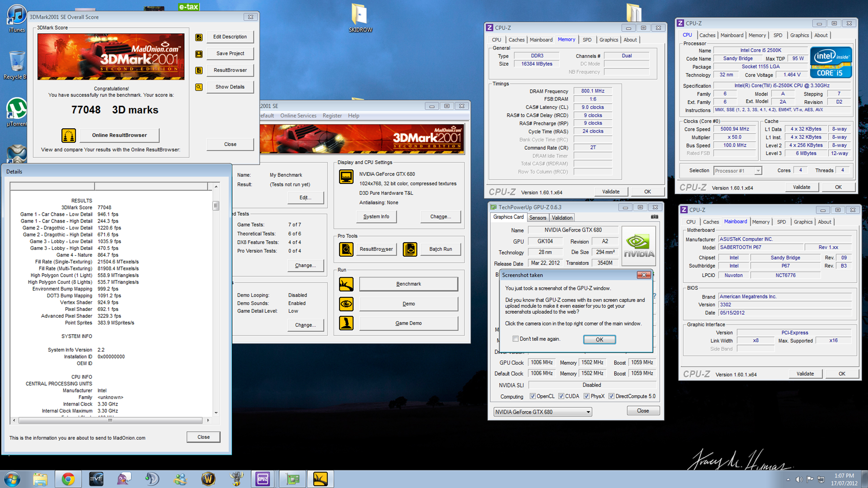Click the Demo eye icon
Viewport: 868px width, 488px height.
[346, 304]
